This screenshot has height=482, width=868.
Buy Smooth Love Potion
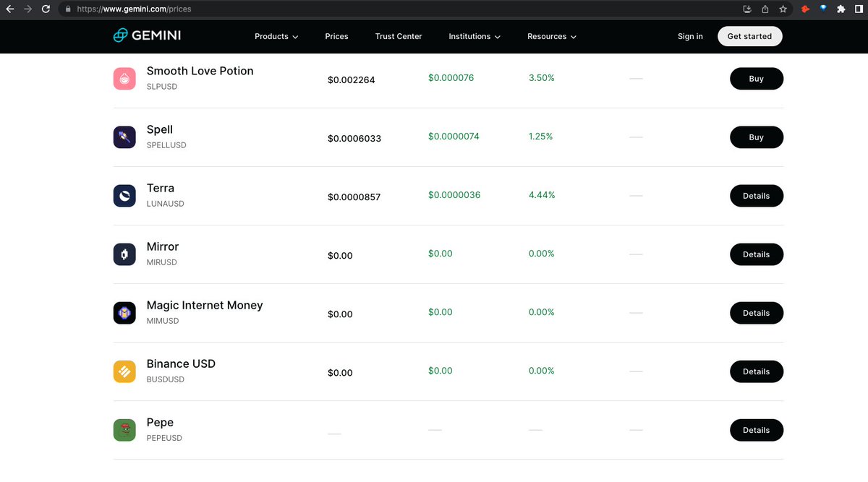coord(757,79)
